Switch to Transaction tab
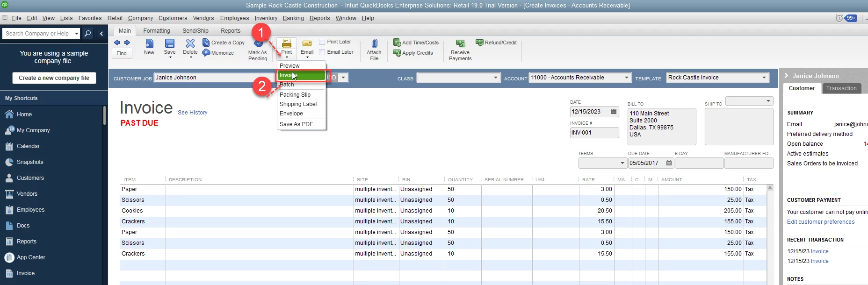 pos(841,88)
